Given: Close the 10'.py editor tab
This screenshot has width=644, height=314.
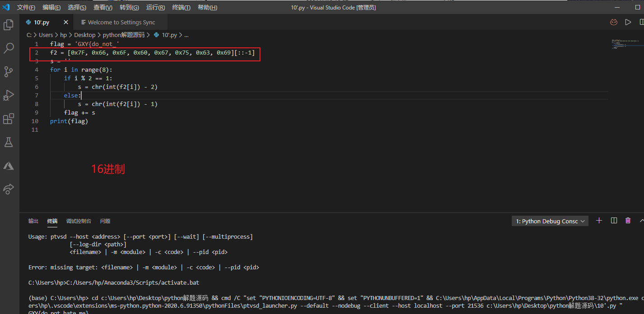Looking at the screenshot, I should 66,22.
